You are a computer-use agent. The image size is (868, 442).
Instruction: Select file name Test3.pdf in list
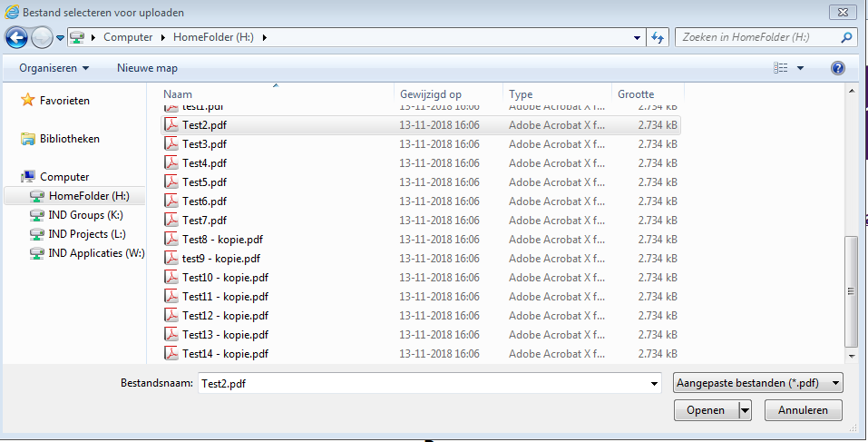pos(204,144)
